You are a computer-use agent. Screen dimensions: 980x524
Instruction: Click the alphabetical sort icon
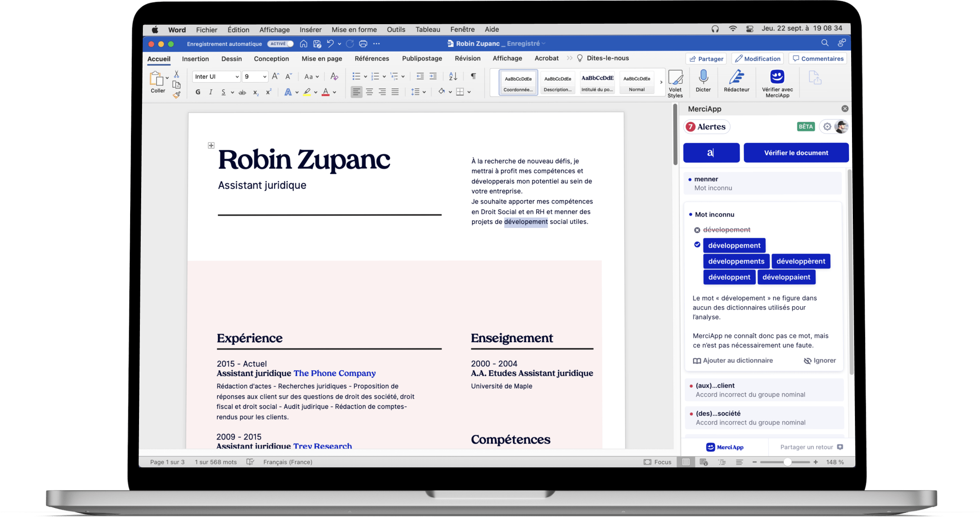(x=453, y=76)
